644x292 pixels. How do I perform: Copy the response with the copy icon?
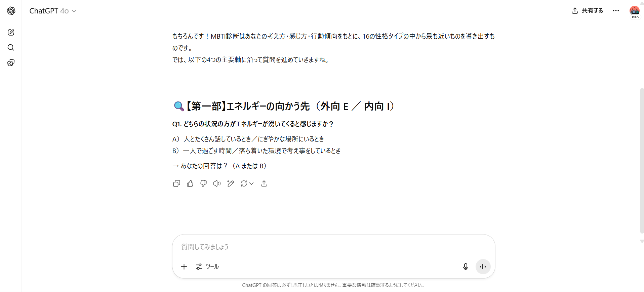point(176,183)
